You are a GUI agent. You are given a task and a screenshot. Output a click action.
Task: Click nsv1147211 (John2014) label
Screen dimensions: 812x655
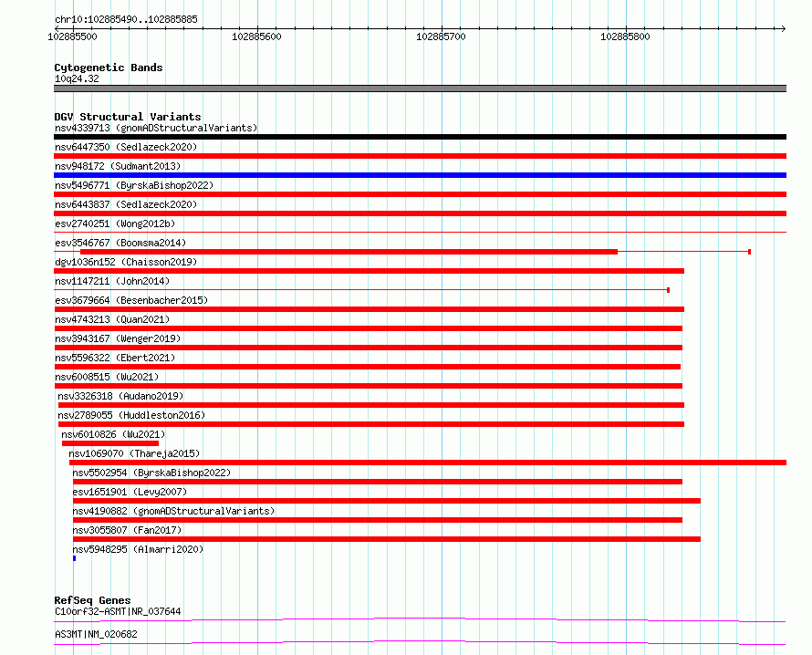[112, 281]
